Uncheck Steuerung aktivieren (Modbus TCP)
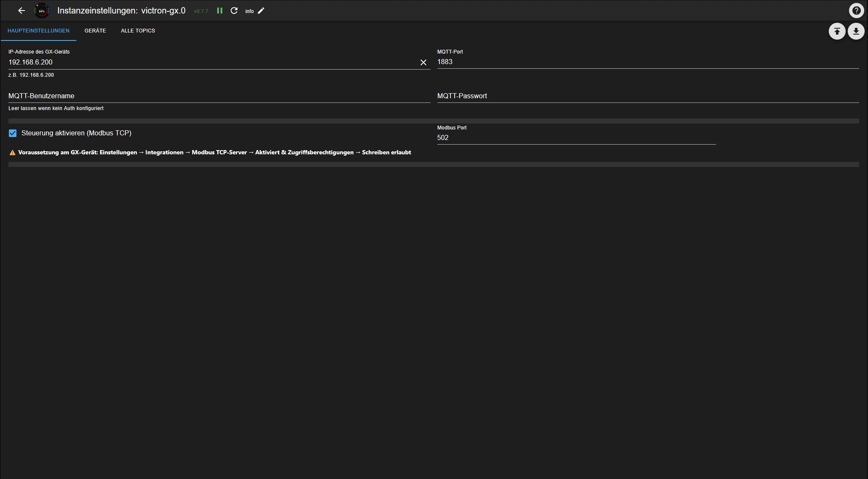 pyautogui.click(x=13, y=133)
